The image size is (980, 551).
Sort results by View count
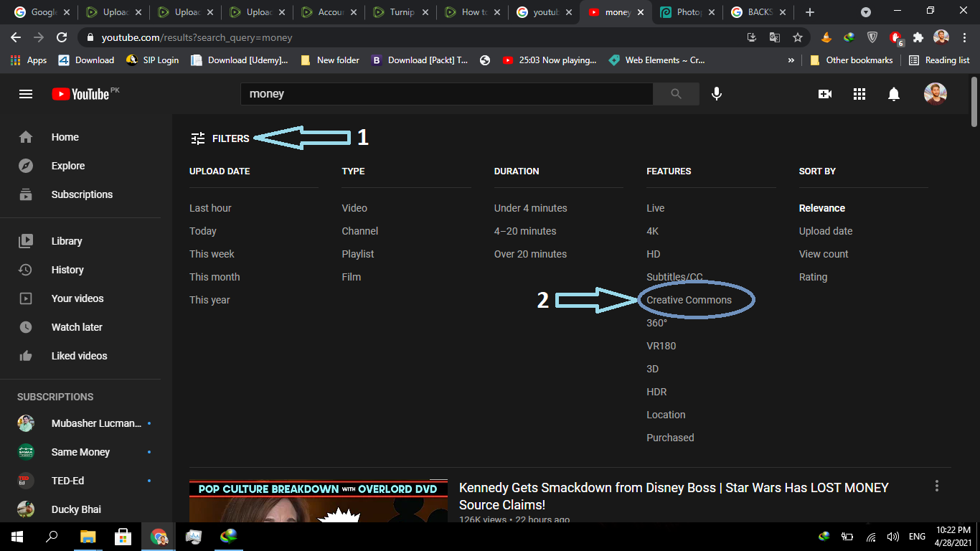click(x=824, y=254)
